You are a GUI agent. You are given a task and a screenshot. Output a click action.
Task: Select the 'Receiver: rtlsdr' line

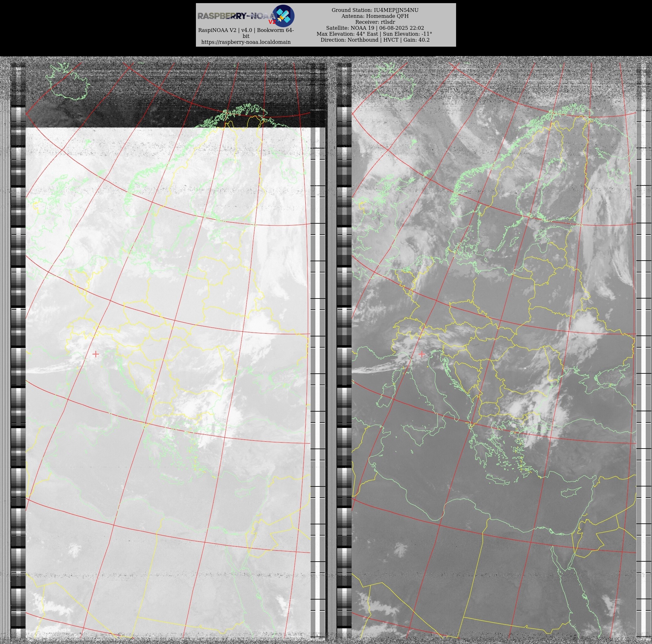point(375,22)
